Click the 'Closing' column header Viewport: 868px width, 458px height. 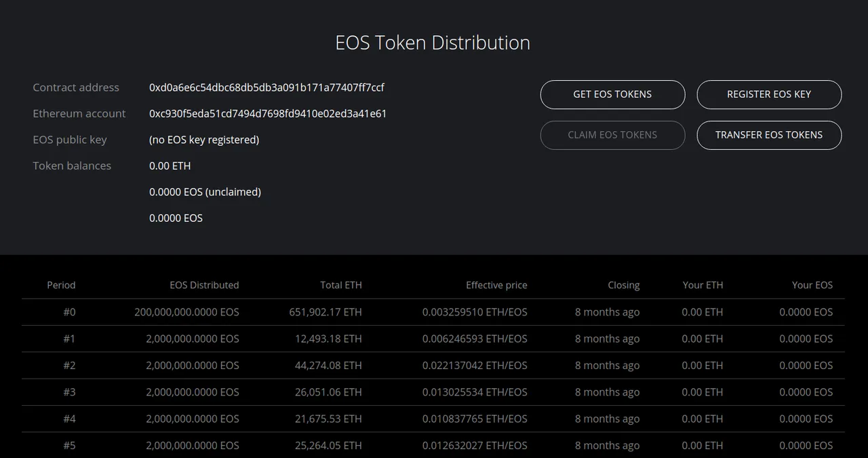coord(624,285)
